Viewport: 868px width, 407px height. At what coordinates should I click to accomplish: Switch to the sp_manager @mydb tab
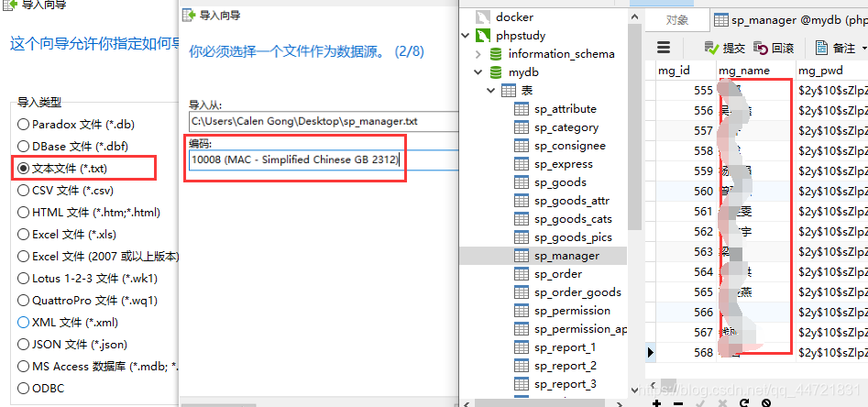[790, 20]
